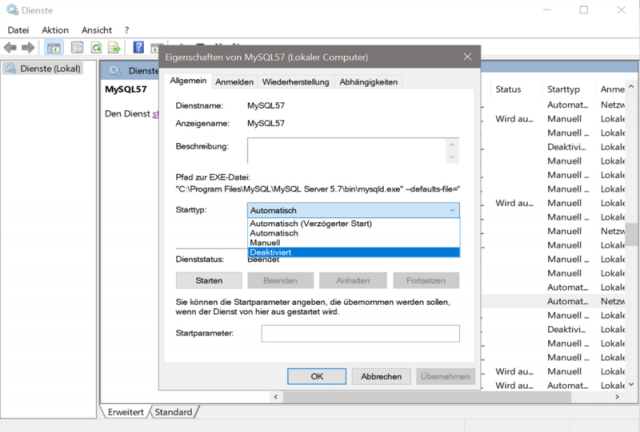The image size is (640, 432).
Task: Select the MySQL57 heading in the details pane
Action: (x=126, y=89)
